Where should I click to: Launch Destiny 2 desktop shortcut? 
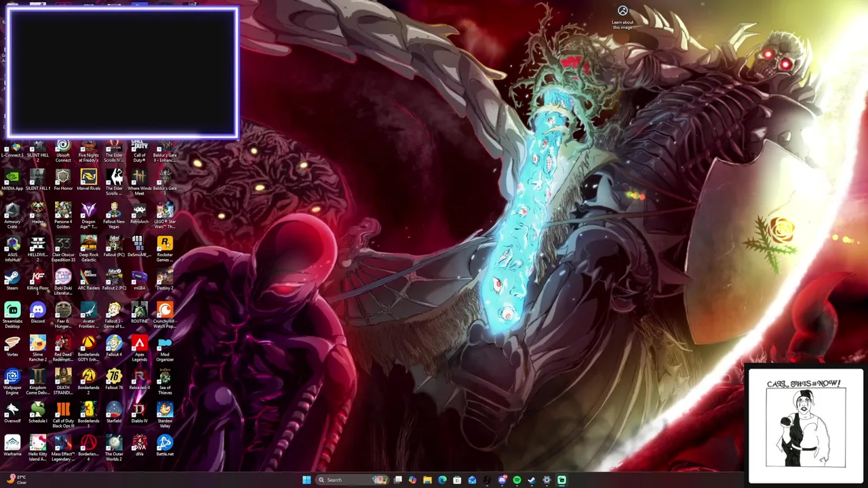[x=165, y=281]
